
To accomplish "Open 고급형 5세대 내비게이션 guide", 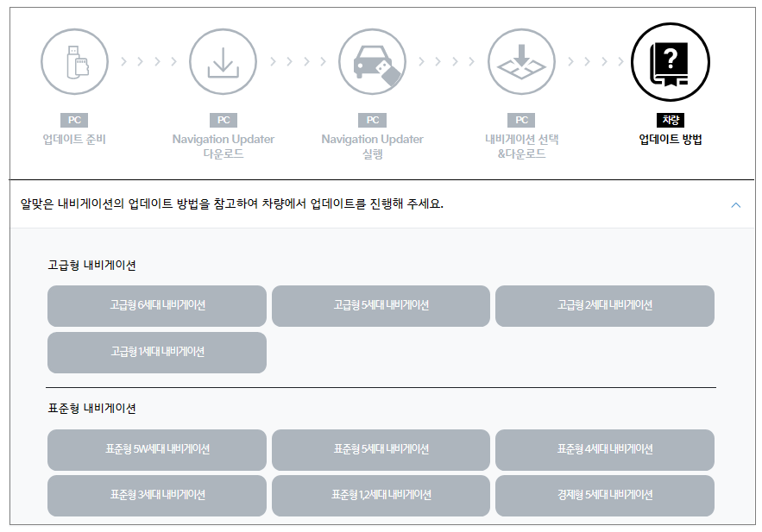I will pos(381,306).
